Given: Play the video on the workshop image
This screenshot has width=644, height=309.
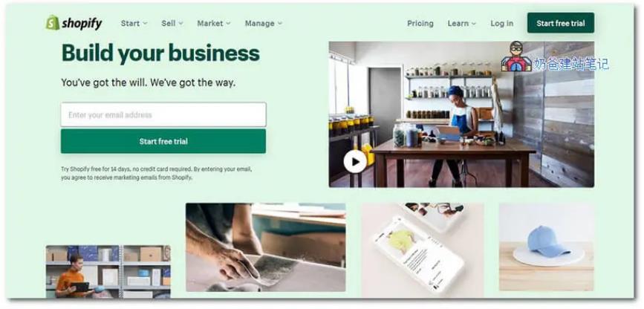Looking at the screenshot, I should [x=355, y=161].
